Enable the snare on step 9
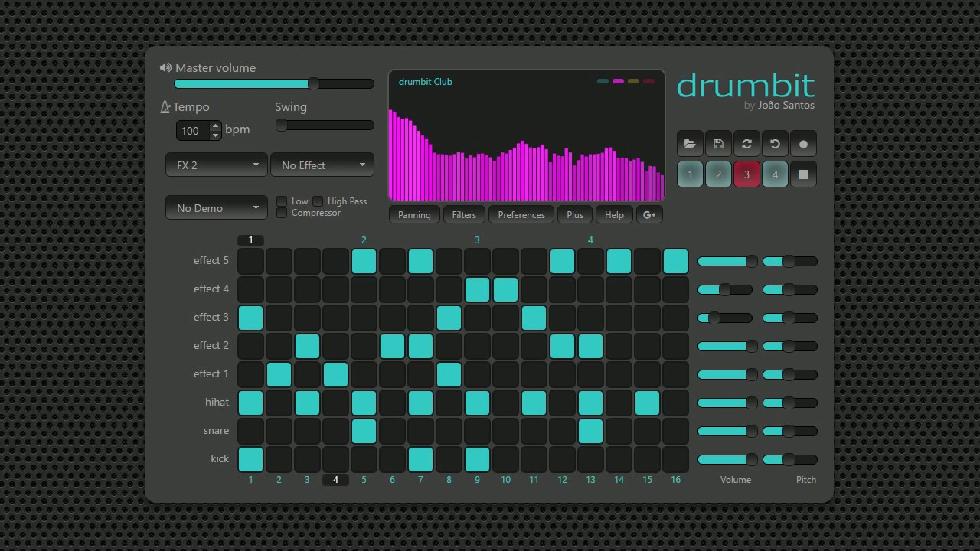 click(477, 431)
